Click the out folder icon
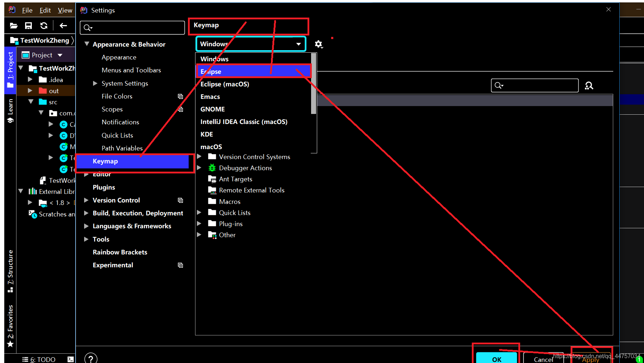644x363 pixels. click(43, 91)
